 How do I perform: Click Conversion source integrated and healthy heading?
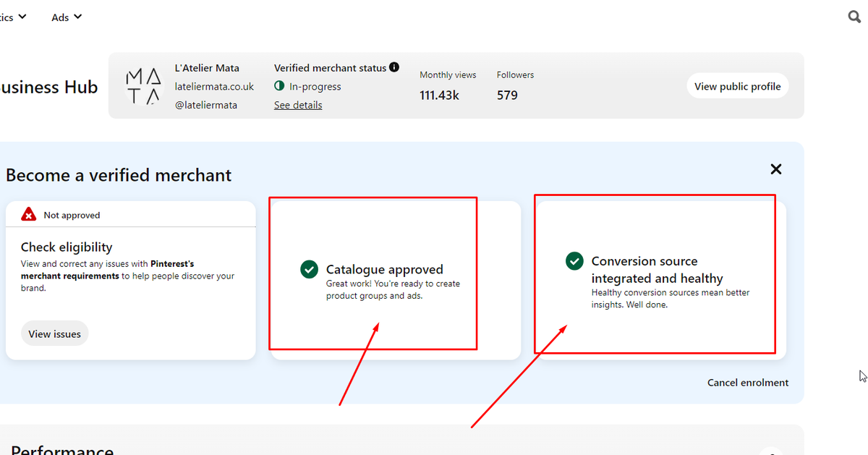(x=658, y=269)
